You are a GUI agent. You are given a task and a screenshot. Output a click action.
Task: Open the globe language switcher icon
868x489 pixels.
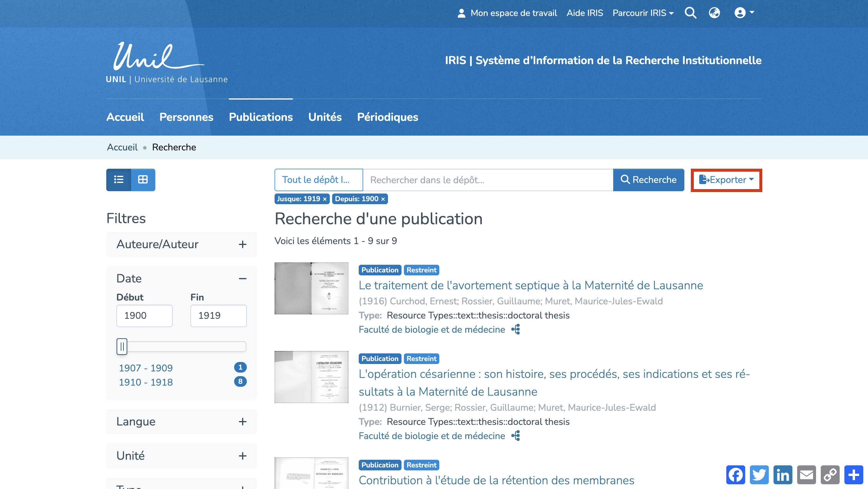pyautogui.click(x=714, y=13)
